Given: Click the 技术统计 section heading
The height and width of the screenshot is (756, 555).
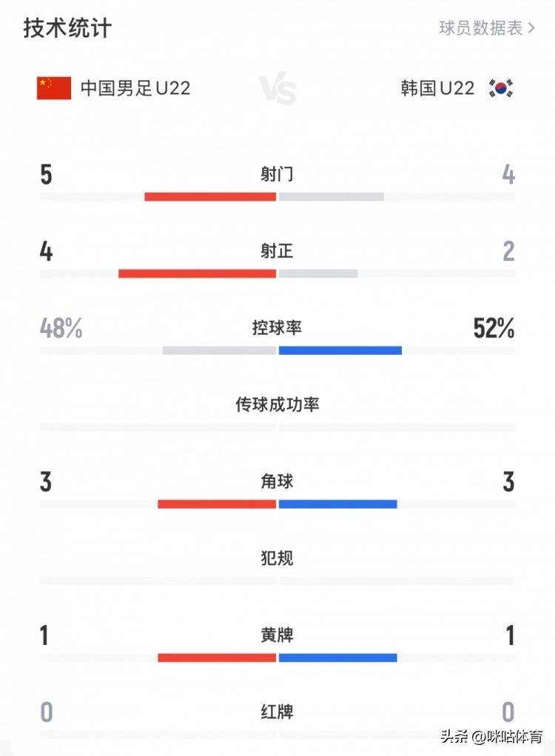Looking at the screenshot, I should [x=67, y=28].
